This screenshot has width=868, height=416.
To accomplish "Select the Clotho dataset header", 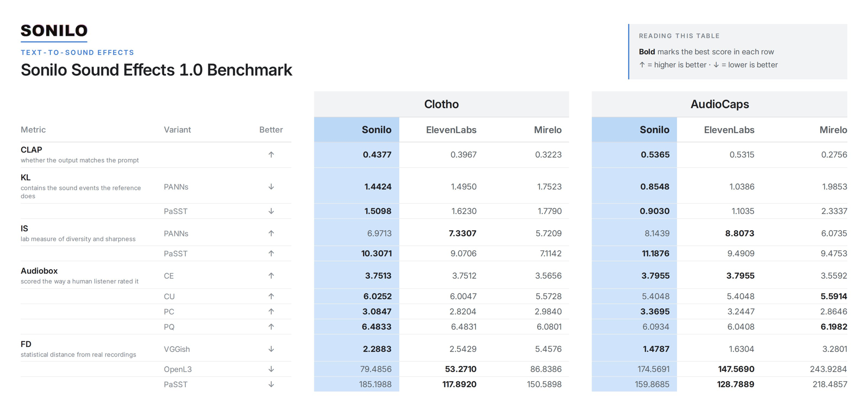I will (x=441, y=104).
